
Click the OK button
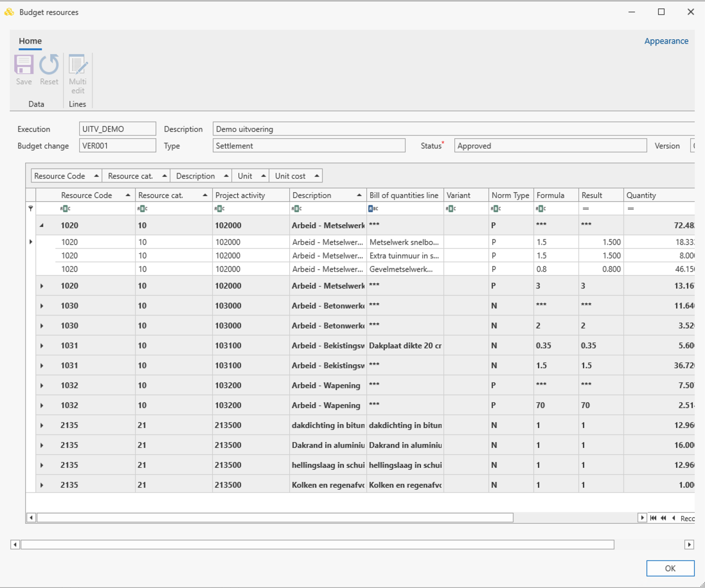pyautogui.click(x=670, y=568)
